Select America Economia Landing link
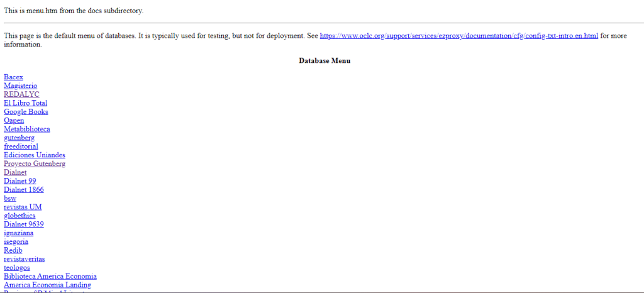Viewport: 644px width, 293px height. tap(47, 285)
